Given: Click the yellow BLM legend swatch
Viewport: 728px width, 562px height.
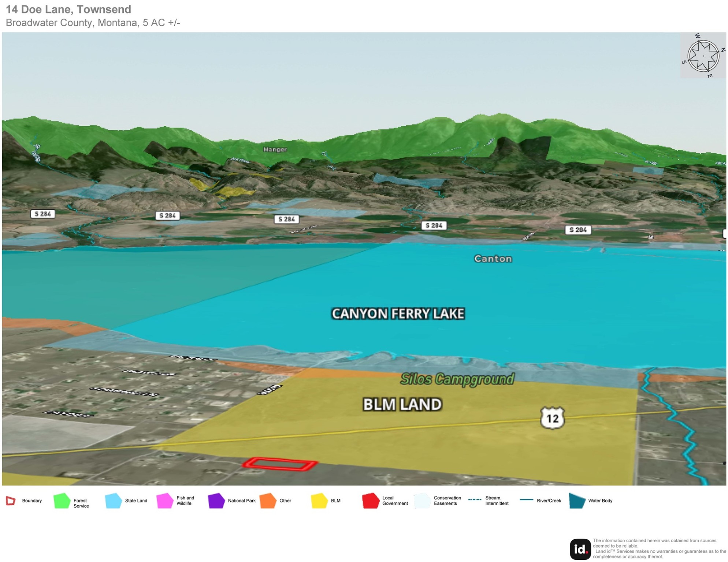Looking at the screenshot, I should (319, 501).
